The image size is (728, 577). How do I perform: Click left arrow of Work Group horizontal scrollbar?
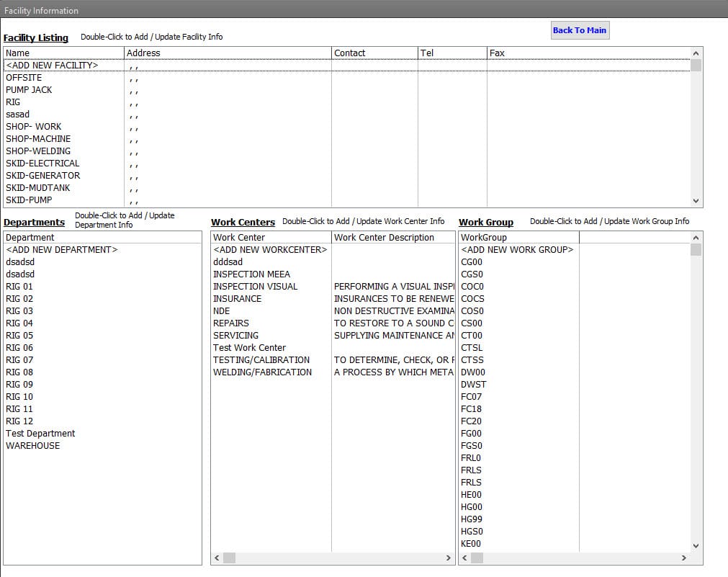tap(464, 558)
